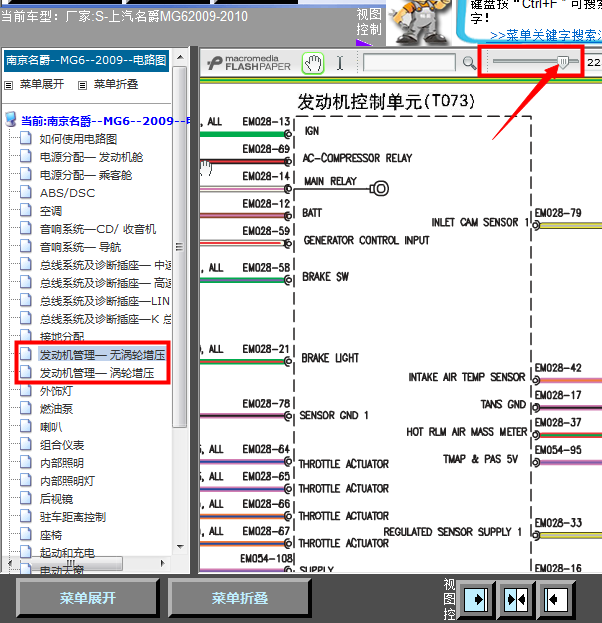The width and height of the screenshot is (602, 623).
Task: Click the 视图控制 label at top
Action: 369,22
